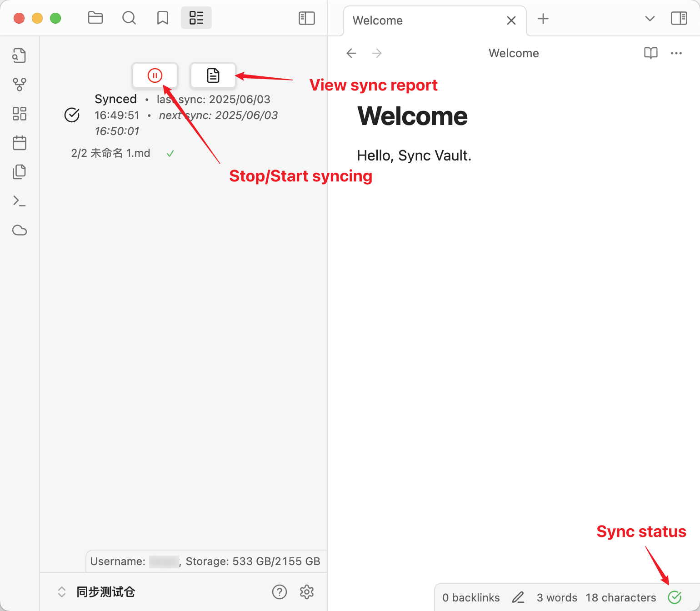Open the quick switcher ribbon icon
This screenshot has height=611, width=700.
pyautogui.click(x=20, y=55)
